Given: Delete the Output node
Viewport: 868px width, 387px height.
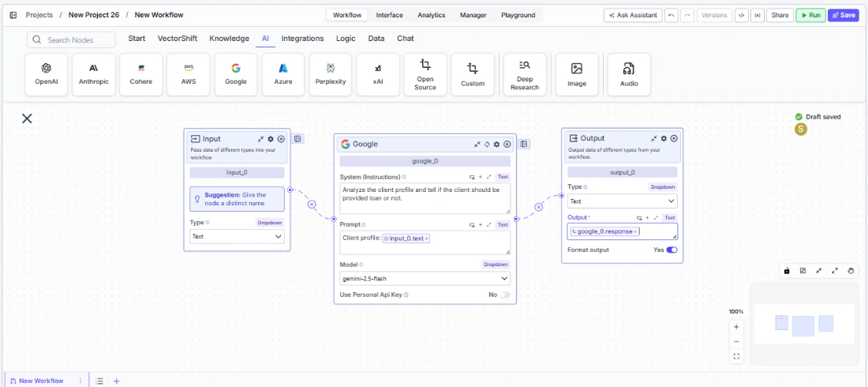Looking at the screenshot, I should pos(674,138).
